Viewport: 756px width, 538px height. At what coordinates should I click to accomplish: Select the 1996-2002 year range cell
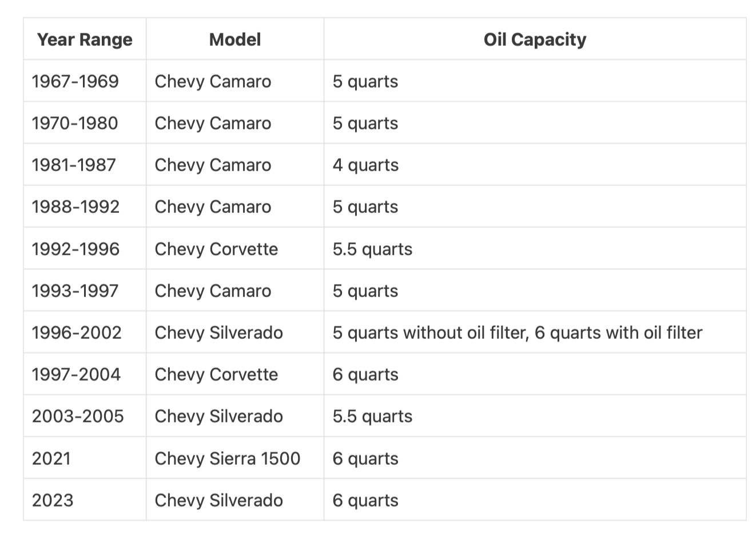coord(77,333)
